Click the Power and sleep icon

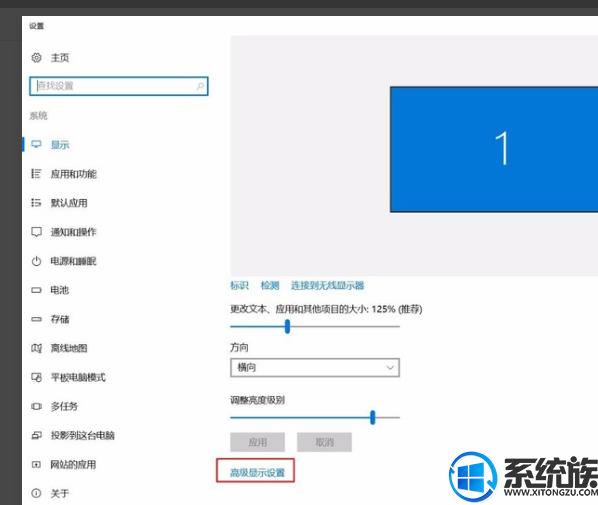(x=36, y=261)
